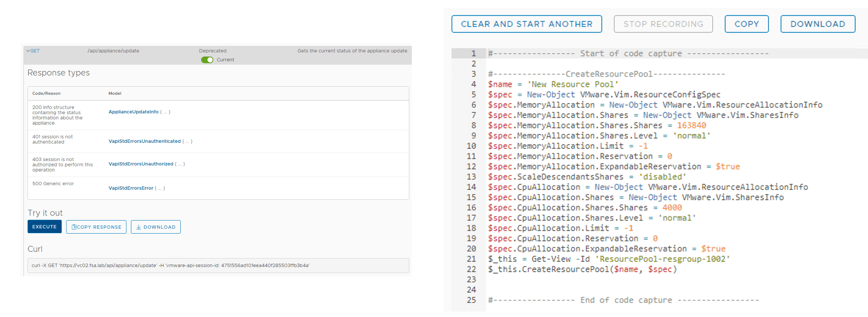Click the ScaleDescendantsShares 'disabled' line
The height and width of the screenshot is (317, 868).
coord(587,177)
